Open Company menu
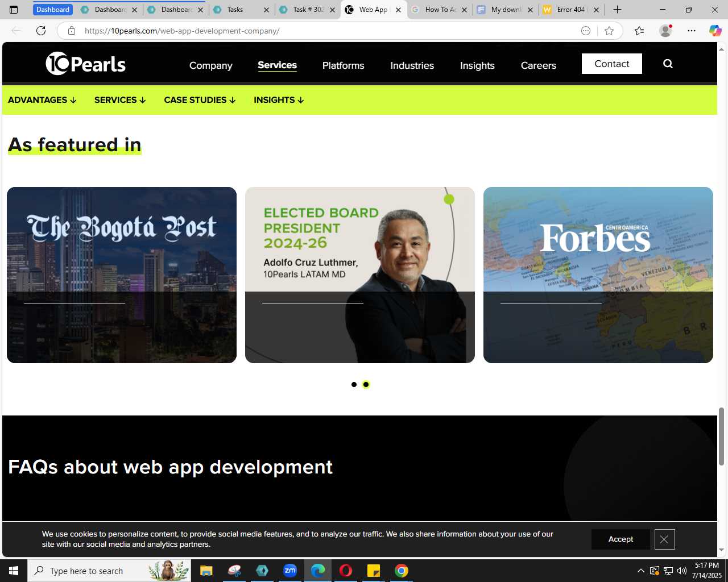Viewport: 728px width, 582px height. pyautogui.click(x=211, y=65)
